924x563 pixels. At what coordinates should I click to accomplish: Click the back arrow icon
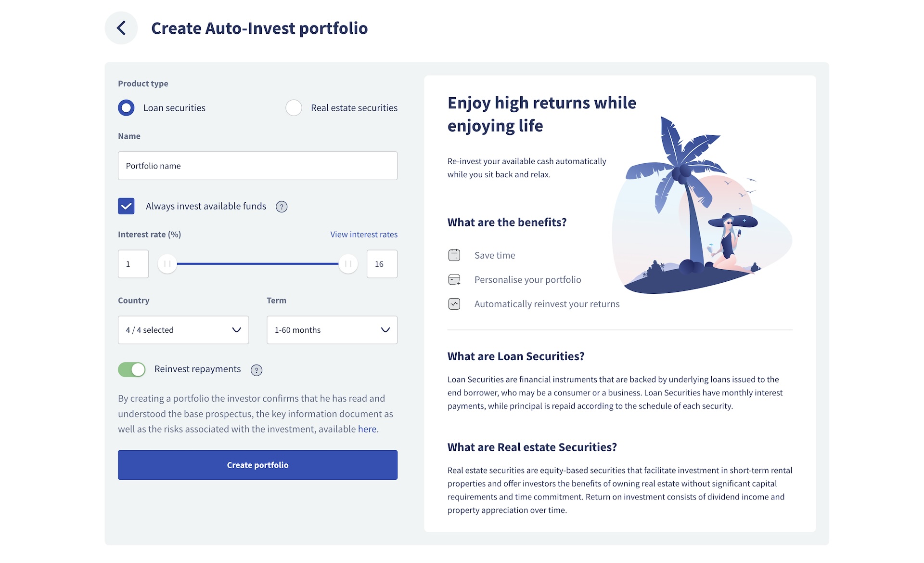pyautogui.click(x=121, y=28)
